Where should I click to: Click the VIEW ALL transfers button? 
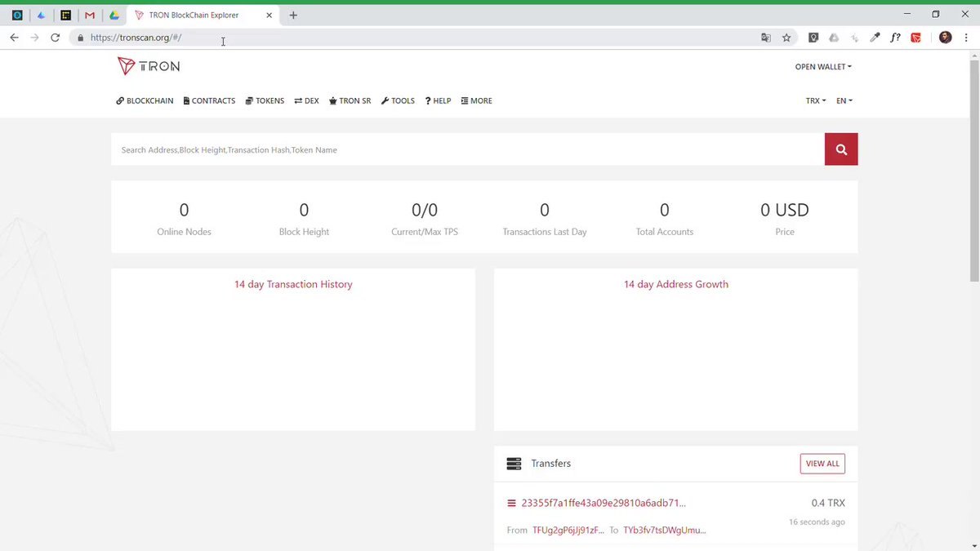[x=822, y=464]
